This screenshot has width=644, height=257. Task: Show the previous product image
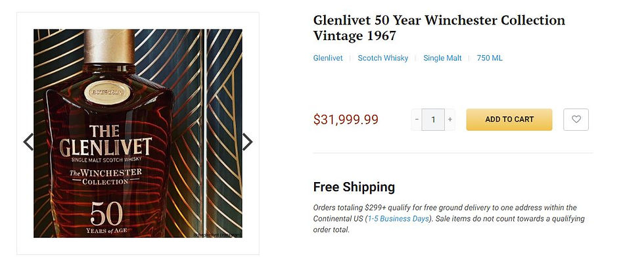coord(28,141)
